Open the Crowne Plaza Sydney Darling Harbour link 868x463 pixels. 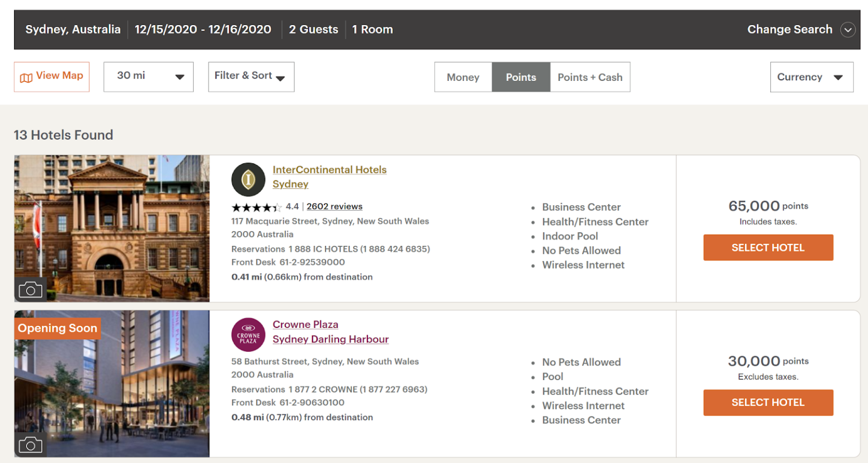330,332
